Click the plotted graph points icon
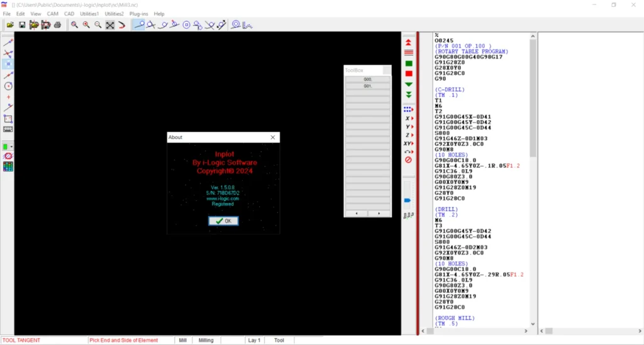 click(247, 25)
